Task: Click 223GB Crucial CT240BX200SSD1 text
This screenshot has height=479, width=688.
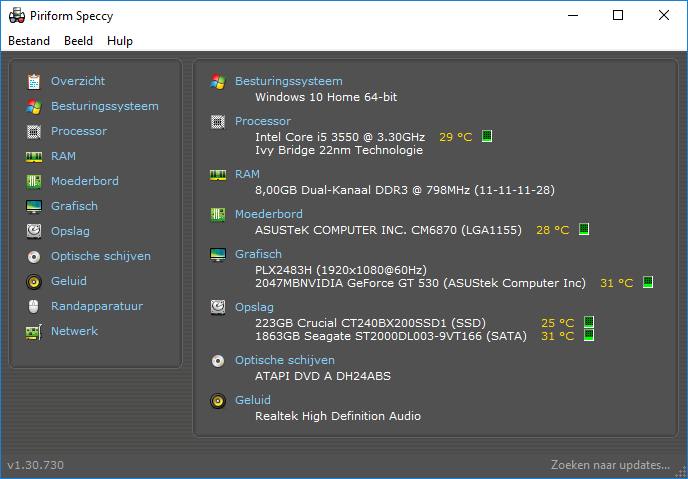Action: click(x=371, y=323)
